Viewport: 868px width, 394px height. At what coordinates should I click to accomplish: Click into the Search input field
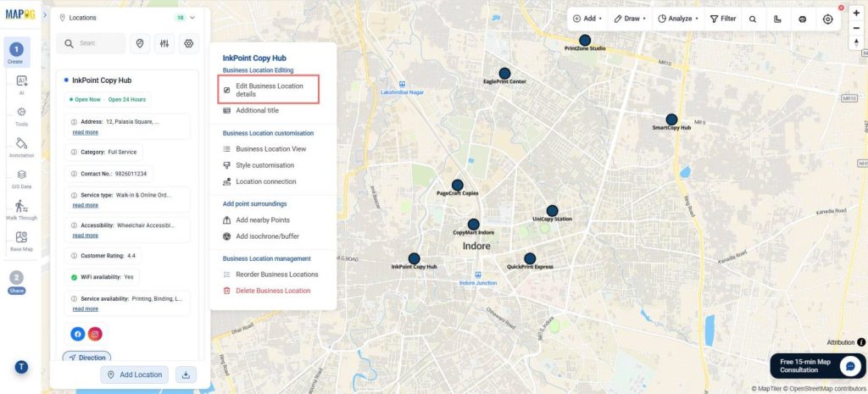(x=91, y=43)
